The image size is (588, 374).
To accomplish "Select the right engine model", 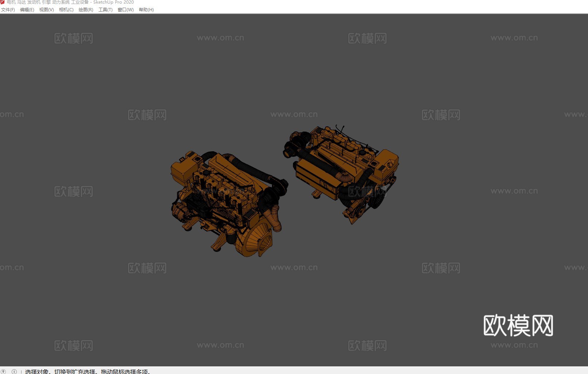I will (341, 174).
